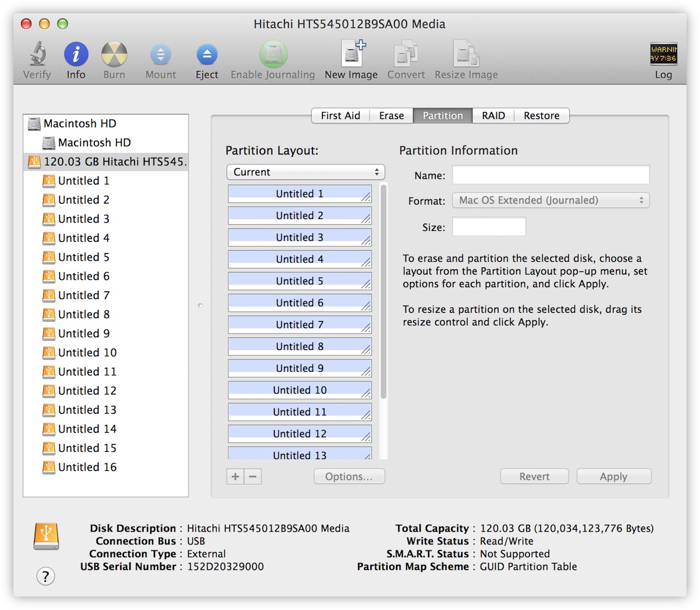Select Untitled 15 volume in sidebar
700x610 pixels.
tap(105, 447)
